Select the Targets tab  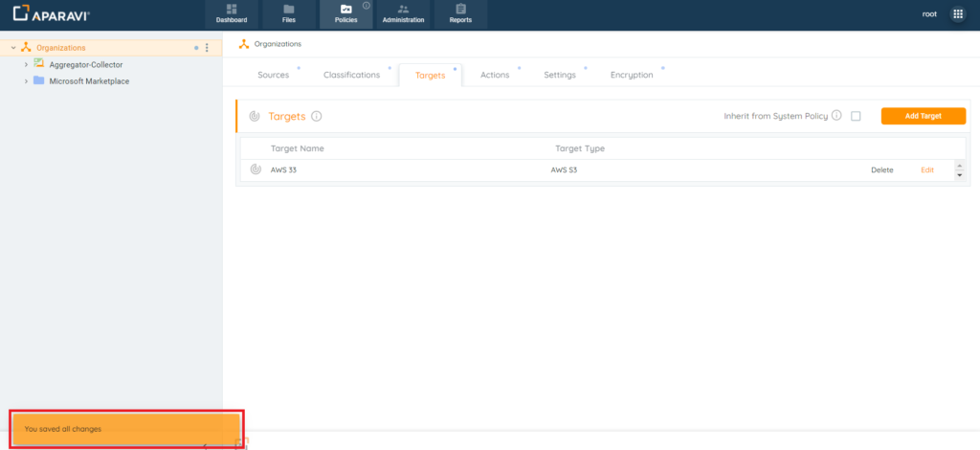pyautogui.click(x=430, y=75)
